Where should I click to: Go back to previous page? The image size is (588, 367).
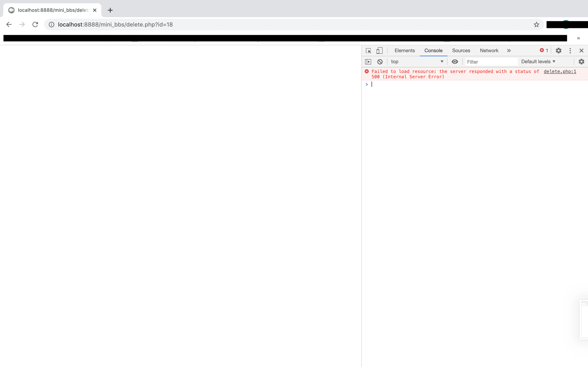pyautogui.click(x=9, y=24)
